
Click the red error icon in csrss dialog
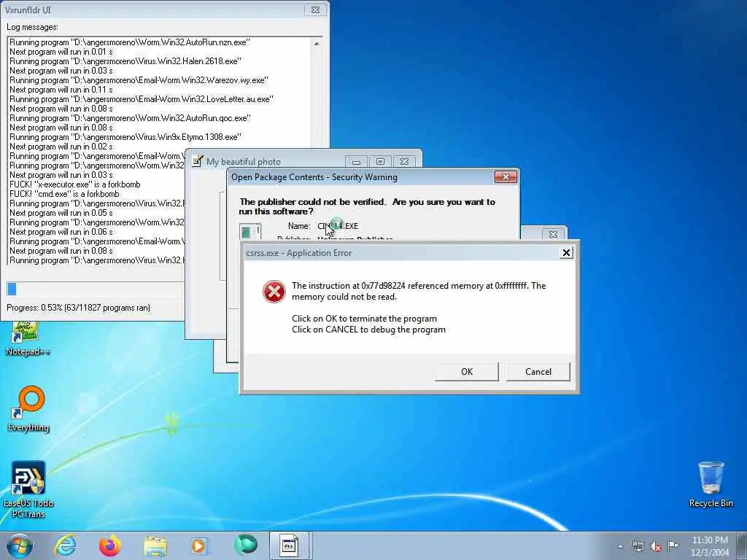pos(274,292)
